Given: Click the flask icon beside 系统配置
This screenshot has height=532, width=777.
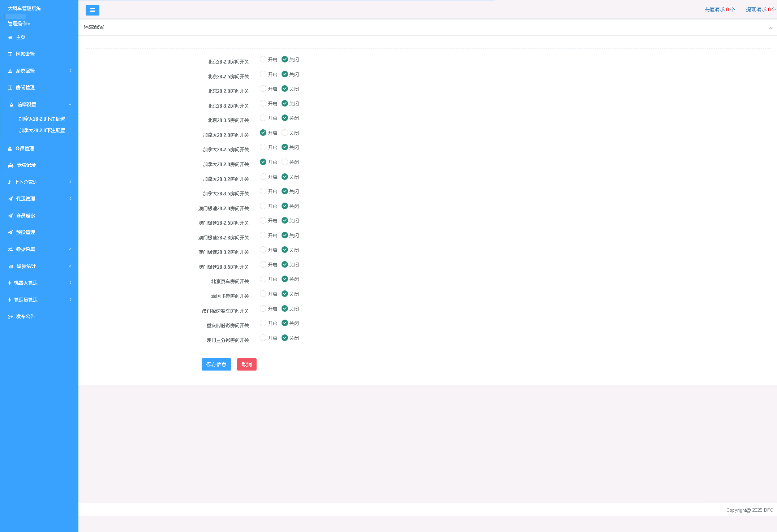Looking at the screenshot, I should coord(10,71).
